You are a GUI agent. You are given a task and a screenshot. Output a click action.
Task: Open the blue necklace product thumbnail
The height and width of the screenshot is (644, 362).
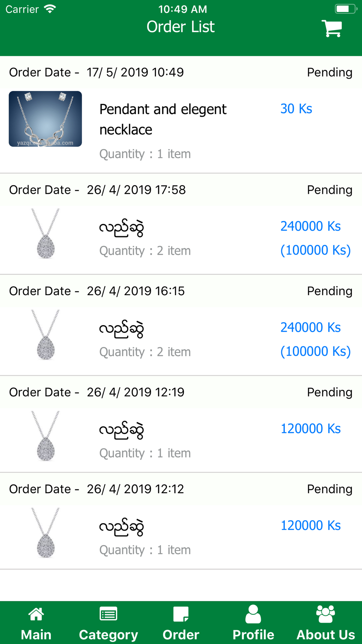pyautogui.click(x=45, y=119)
